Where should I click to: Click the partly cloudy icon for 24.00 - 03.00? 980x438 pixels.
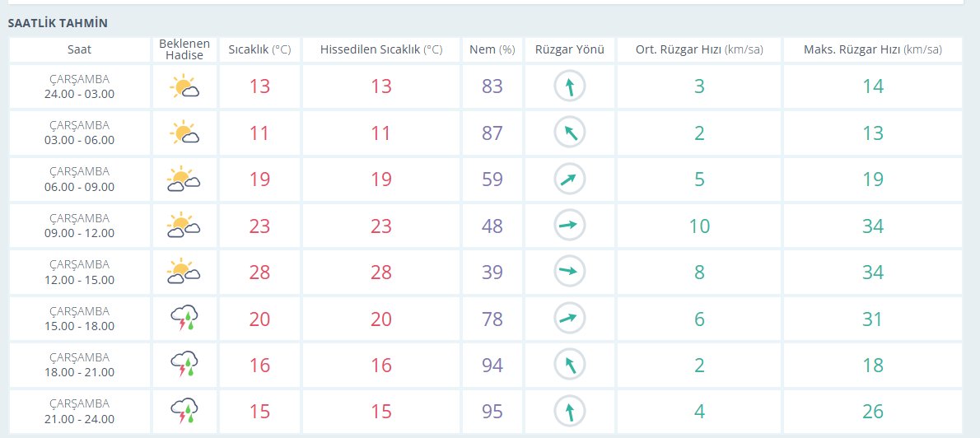click(x=184, y=86)
